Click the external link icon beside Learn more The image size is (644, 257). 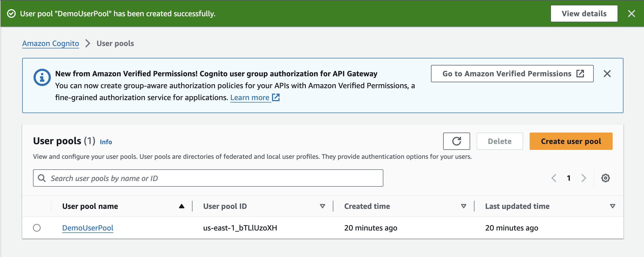[x=276, y=97]
